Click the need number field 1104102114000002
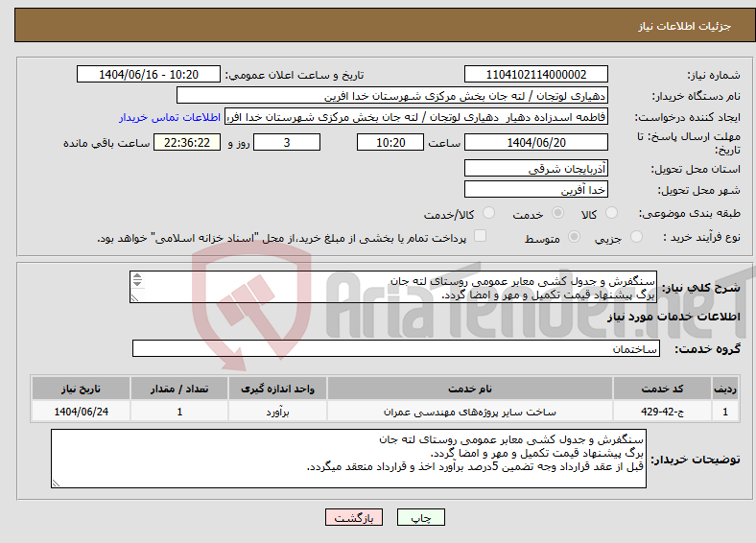This screenshot has width=756, height=543. [535, 74]
